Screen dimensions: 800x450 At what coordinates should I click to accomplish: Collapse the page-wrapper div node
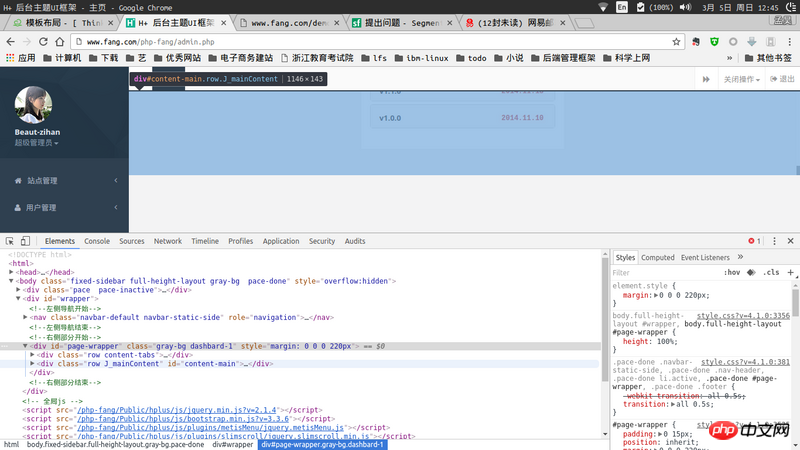(x=26, y=346)
